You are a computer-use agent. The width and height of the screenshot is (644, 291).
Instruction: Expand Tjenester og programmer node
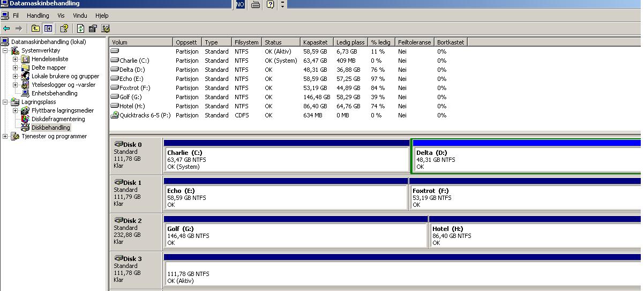[5, 136]
